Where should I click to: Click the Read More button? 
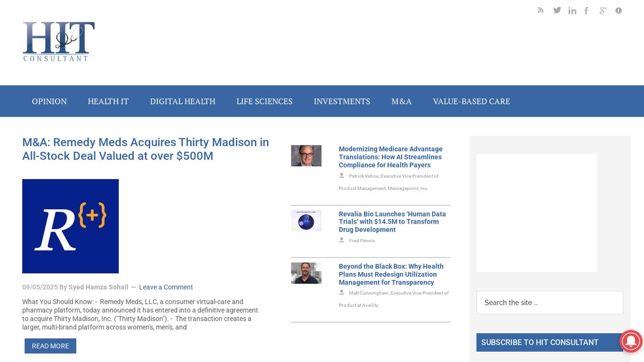pyautogui.click(x=50, y=346)
